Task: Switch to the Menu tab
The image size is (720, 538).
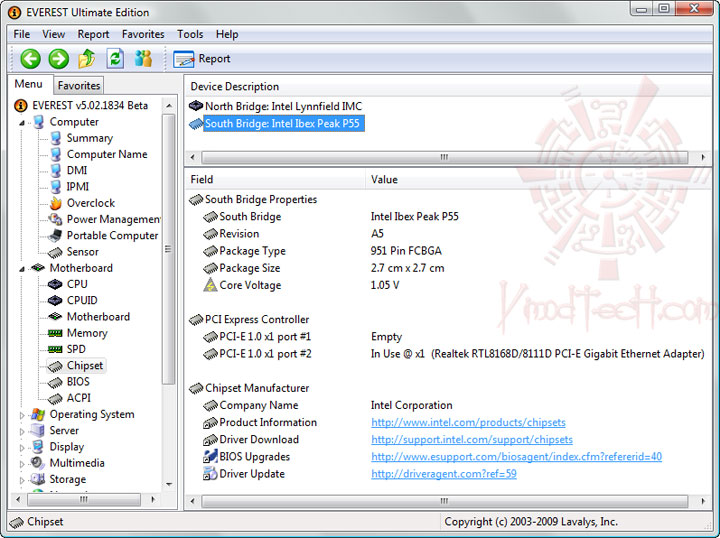Action: tap(28, 84)
